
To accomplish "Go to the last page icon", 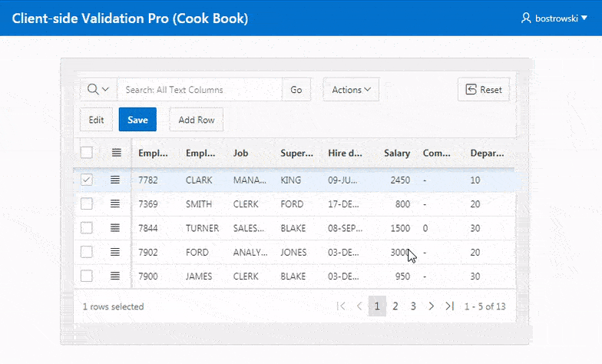I will (450, 306).
